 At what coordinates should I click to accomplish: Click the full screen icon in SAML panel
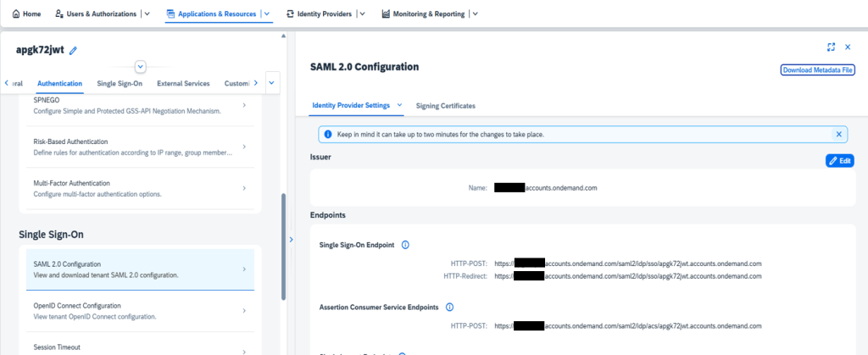point(831,47)
